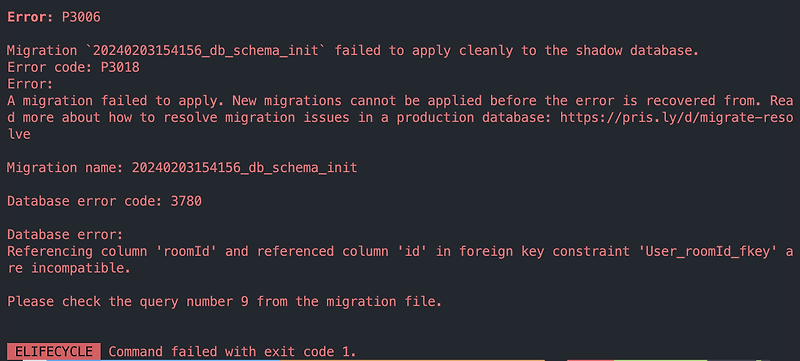Click database error code 3780
Screen dimensions: 800x361
(186, 201)
